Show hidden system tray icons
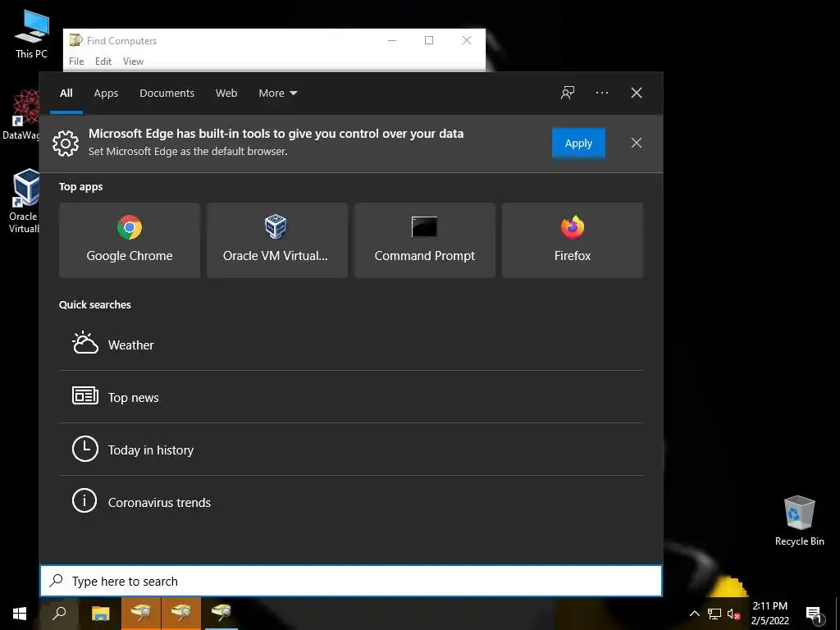The image size is (840, 630). (694, 614)
